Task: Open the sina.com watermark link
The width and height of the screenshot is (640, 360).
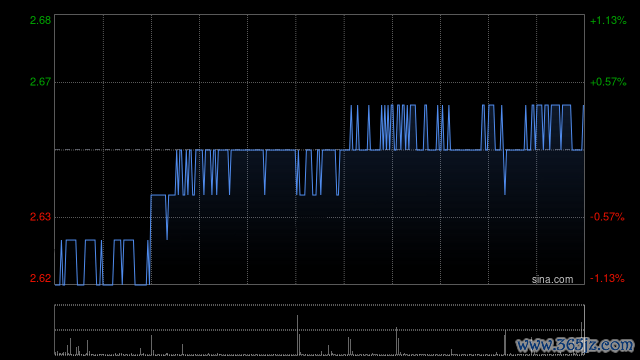Action: (x=552, y=280)
